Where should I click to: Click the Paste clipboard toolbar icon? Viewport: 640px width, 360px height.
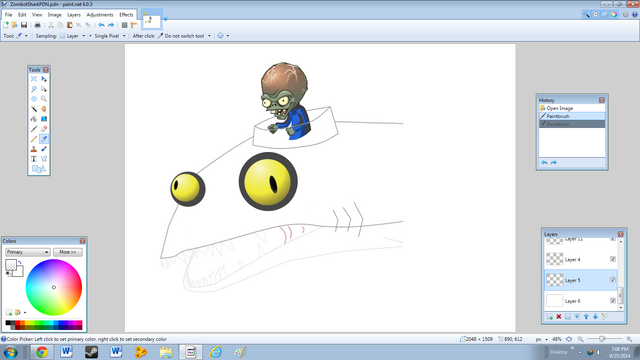point(69,25)
